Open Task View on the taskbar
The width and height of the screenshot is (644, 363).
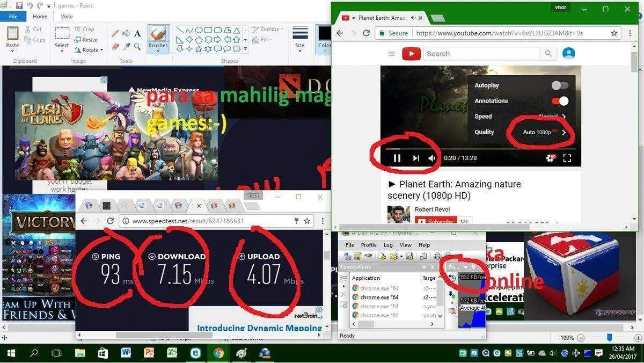(56, 353)
